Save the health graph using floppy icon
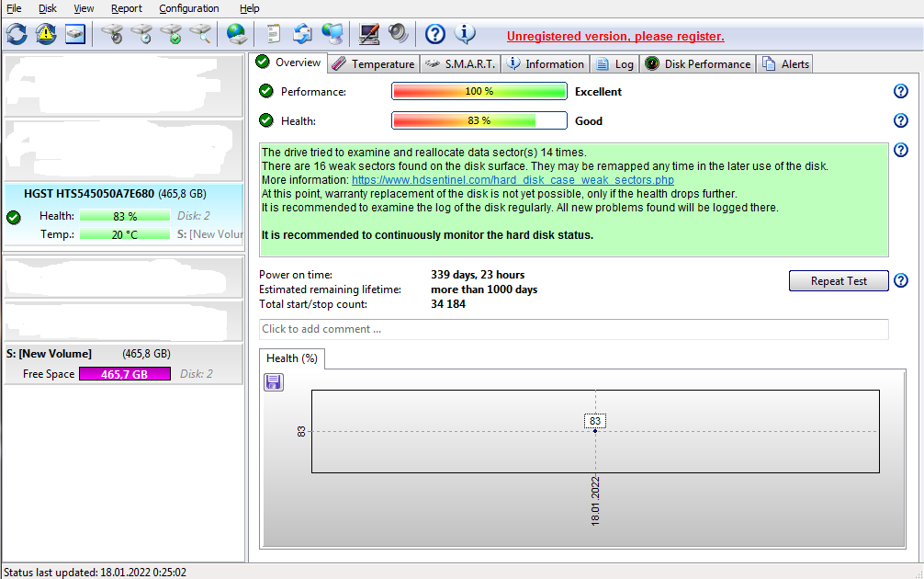 coord(273,381)
